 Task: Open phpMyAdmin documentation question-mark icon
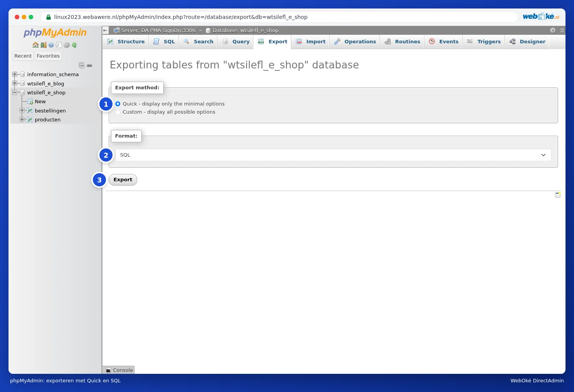[51, 45]
